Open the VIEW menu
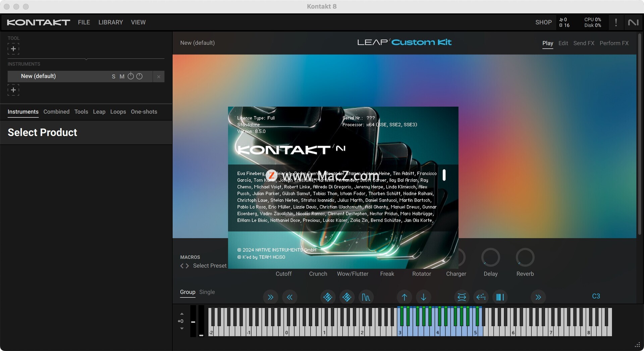 (x=138, y=22)
